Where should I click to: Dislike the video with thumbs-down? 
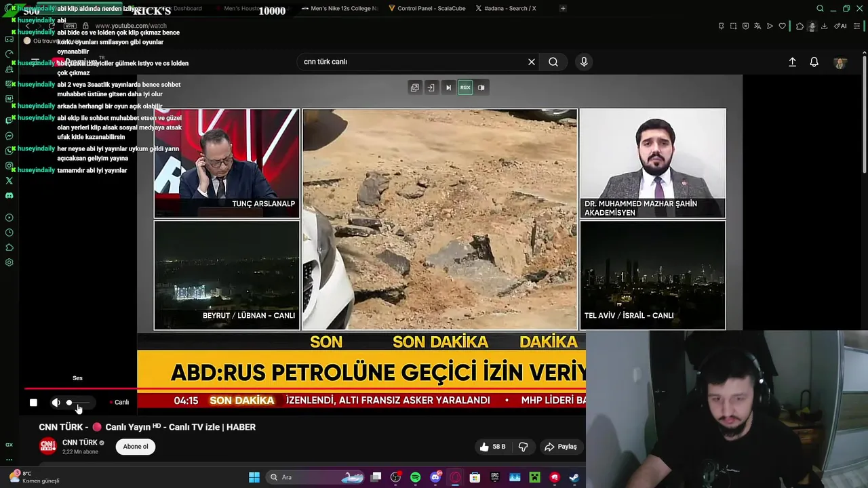pos(523,447)
